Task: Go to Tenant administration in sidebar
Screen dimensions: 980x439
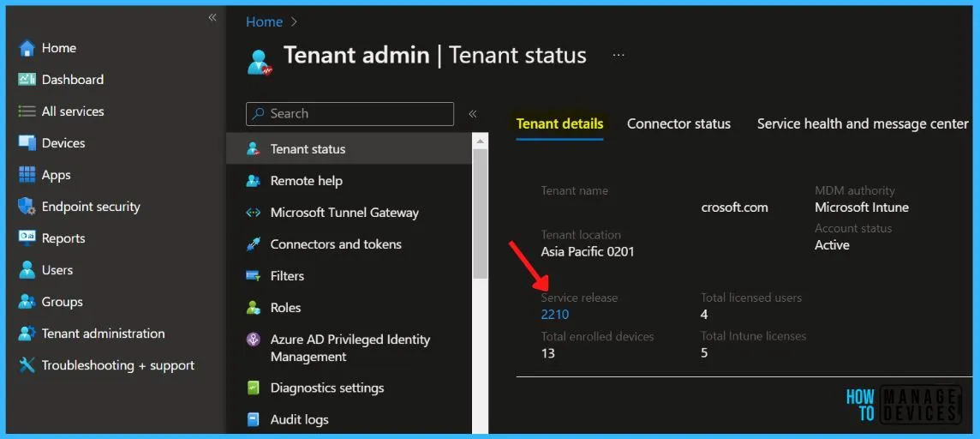Action: (103, 334)
